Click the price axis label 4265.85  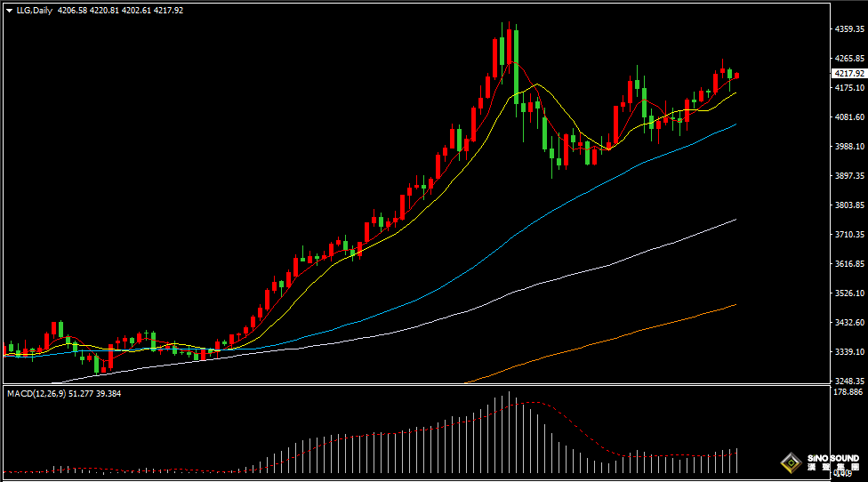coord(849,58)
